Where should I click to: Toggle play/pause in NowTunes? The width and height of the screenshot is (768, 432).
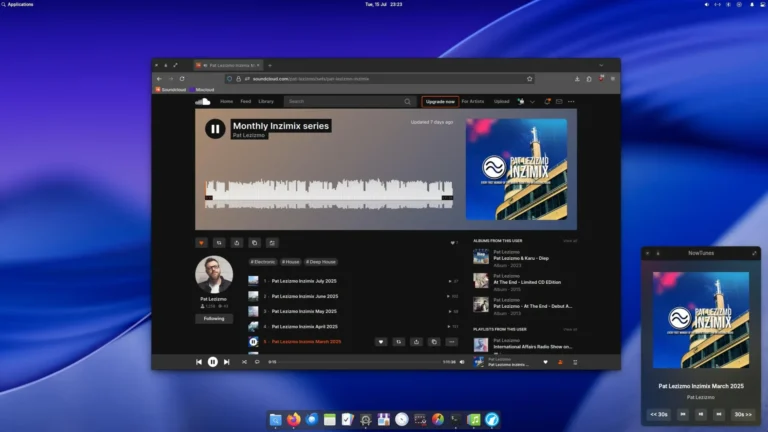[x=701, y=414]
